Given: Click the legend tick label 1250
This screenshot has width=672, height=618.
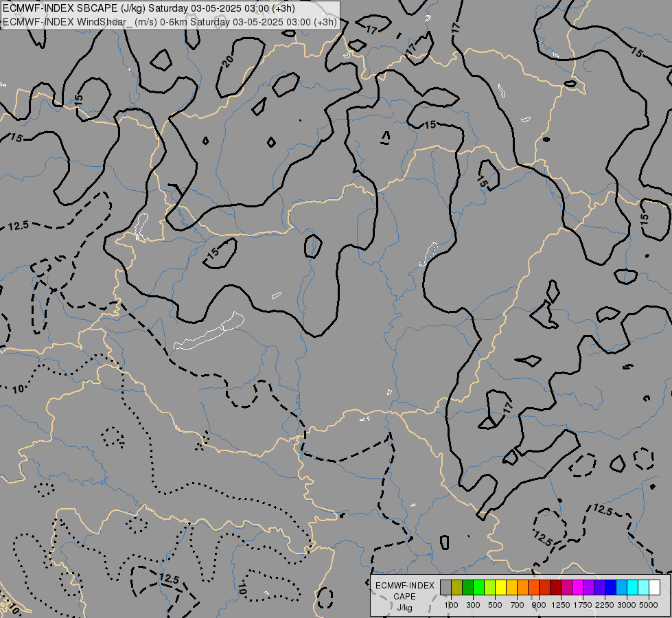Looking at the screenshot, I should point(561,605).
